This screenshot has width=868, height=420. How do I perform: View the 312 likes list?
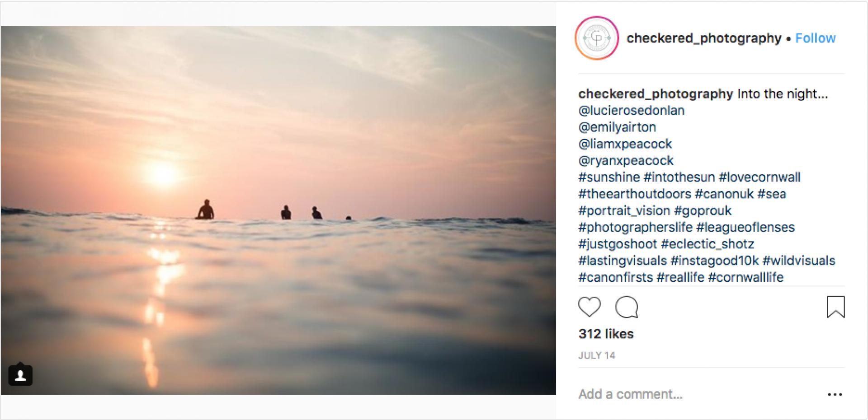pos(606,334)
